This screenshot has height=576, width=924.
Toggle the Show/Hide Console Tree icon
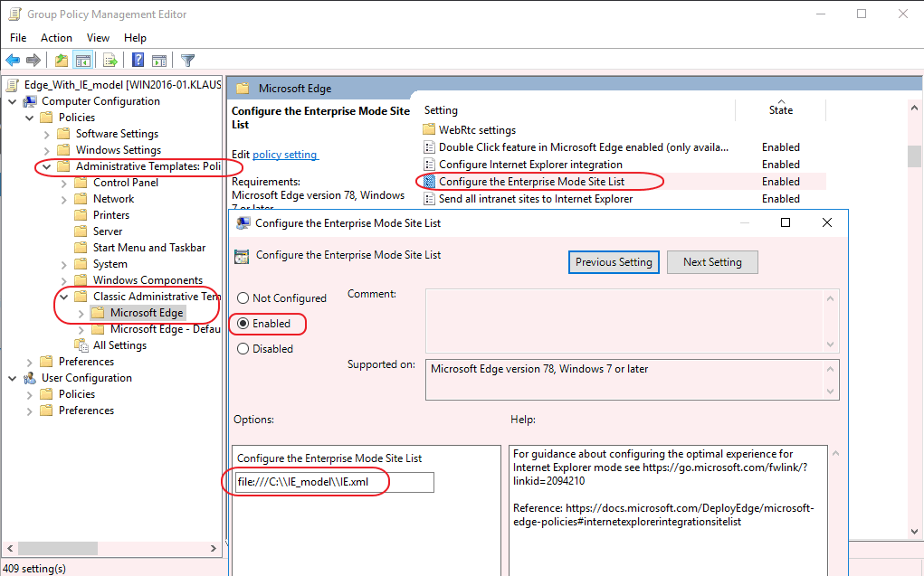click(x=83, y=61)
